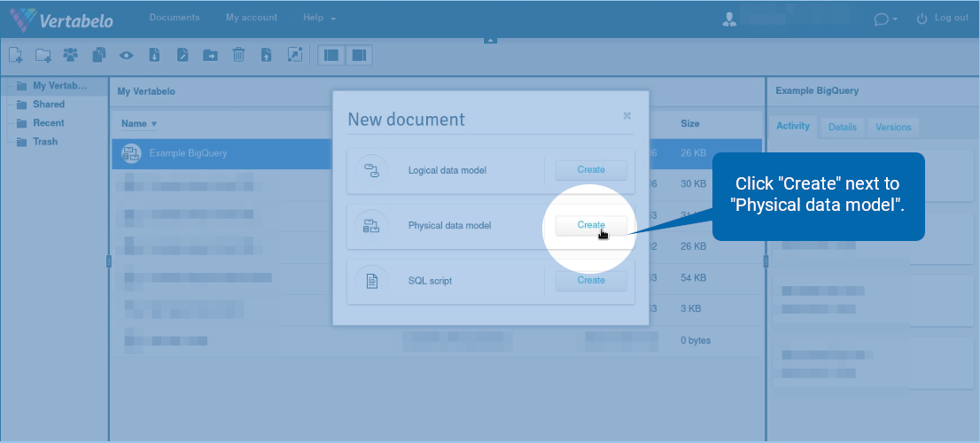The width and height of the screenshot is (980, 443).
Task: Click the user profile icon in header
Action: pos(729,19)
